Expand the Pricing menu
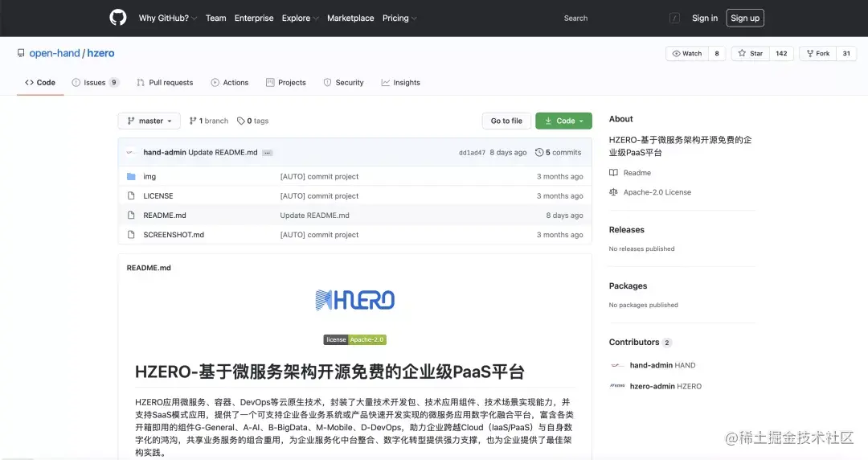Image resolution: width=868 pixels, height=460 pixels. click(399, 18)
